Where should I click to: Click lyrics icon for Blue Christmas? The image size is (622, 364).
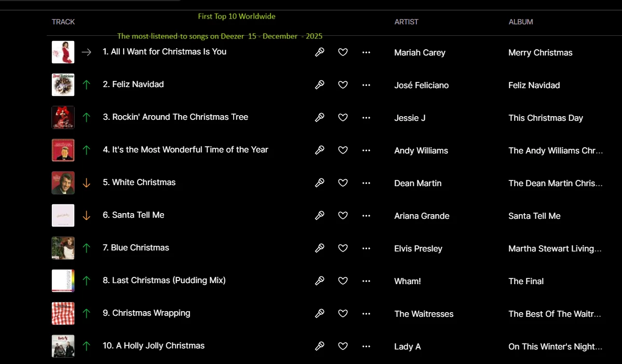coord(319,248)
